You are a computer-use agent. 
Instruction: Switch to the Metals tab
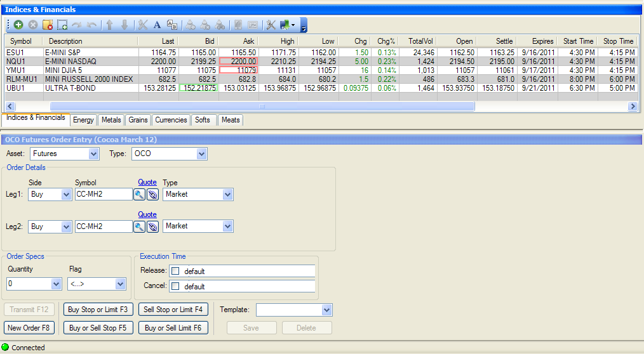[111, 120]
